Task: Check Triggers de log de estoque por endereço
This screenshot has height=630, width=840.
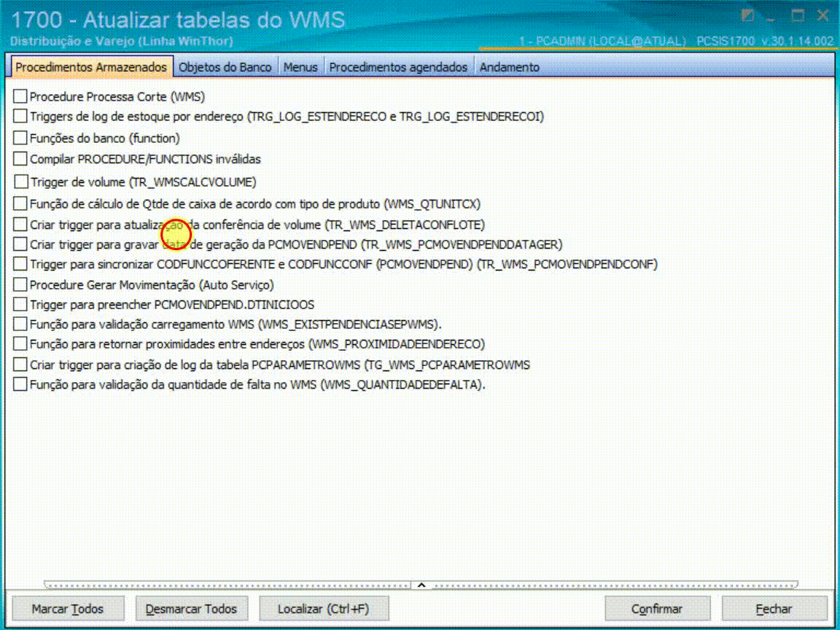Action: click(x=20, y=116)
